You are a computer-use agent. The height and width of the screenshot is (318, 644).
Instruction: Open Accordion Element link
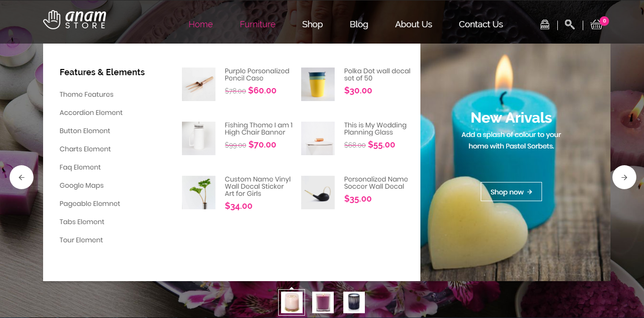91,113
